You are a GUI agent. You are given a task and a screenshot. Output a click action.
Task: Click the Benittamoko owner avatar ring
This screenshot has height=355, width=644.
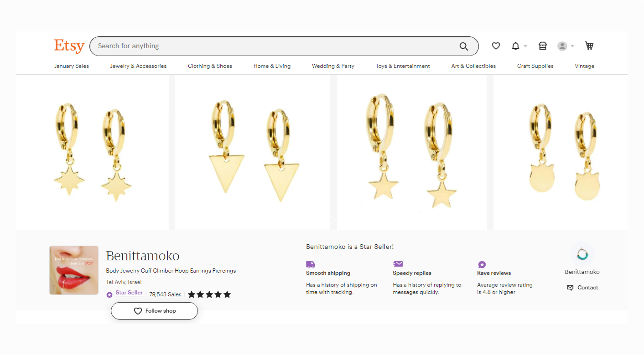click(582, 254)
